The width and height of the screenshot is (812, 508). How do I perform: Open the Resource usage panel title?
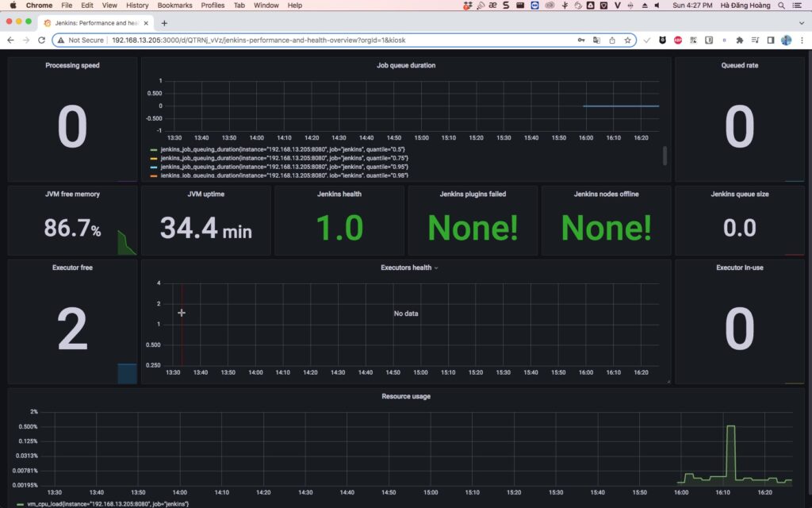point(406,396)
